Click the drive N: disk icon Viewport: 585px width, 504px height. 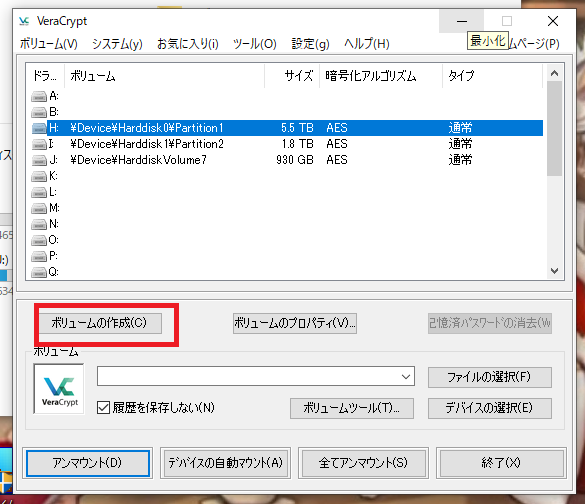click(39, 224)
